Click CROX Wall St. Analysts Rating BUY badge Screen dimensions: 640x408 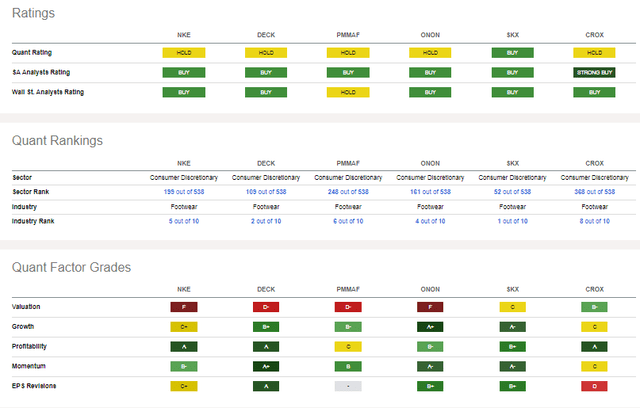594,92
